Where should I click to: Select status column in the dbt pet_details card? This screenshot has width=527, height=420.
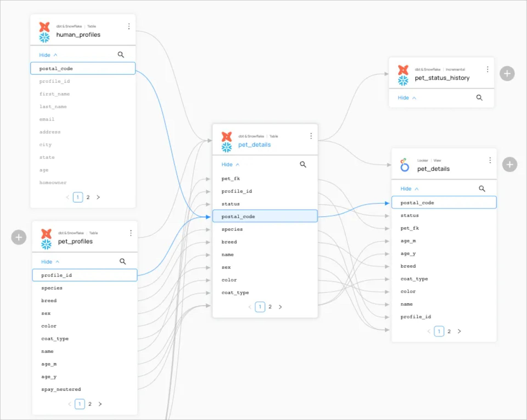pyautogui.click(x=265, y=204)
